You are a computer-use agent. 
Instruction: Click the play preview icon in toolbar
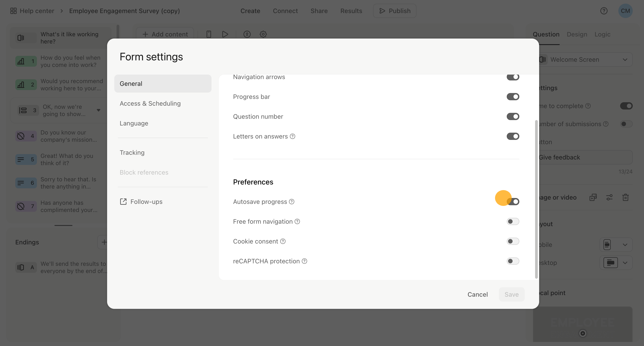[x=225, y=34]
